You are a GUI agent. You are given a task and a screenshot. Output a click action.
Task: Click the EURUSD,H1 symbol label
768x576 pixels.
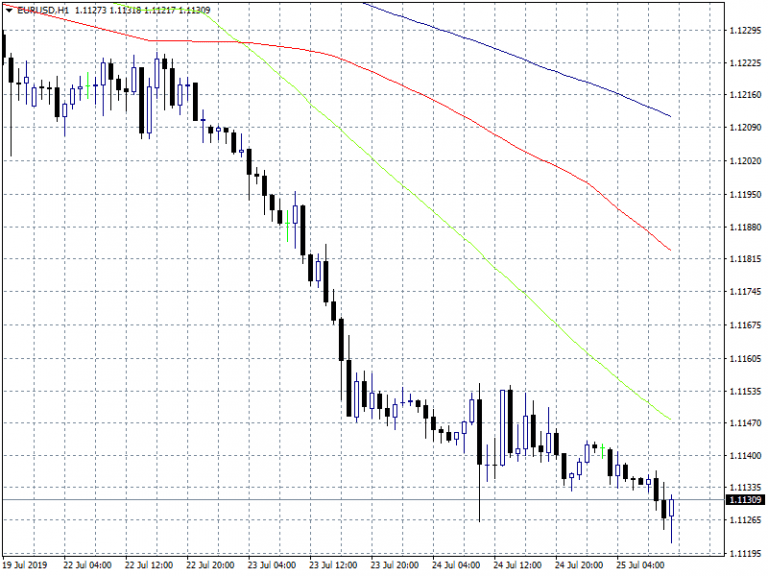click(x=44, y=9)
